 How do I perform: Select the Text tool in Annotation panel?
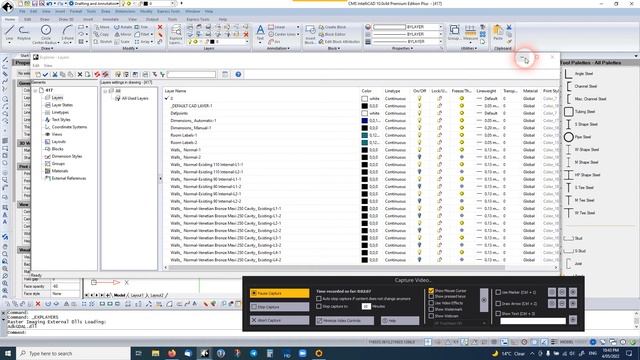pyautogui.click(x=260, y=33)
